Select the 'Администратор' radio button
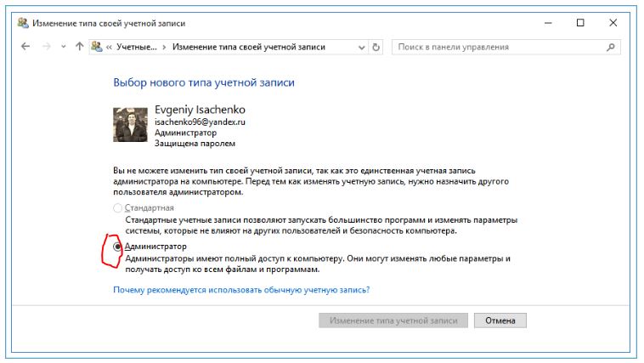The height and width of the screenshot is (363, 644). (118, 247)
